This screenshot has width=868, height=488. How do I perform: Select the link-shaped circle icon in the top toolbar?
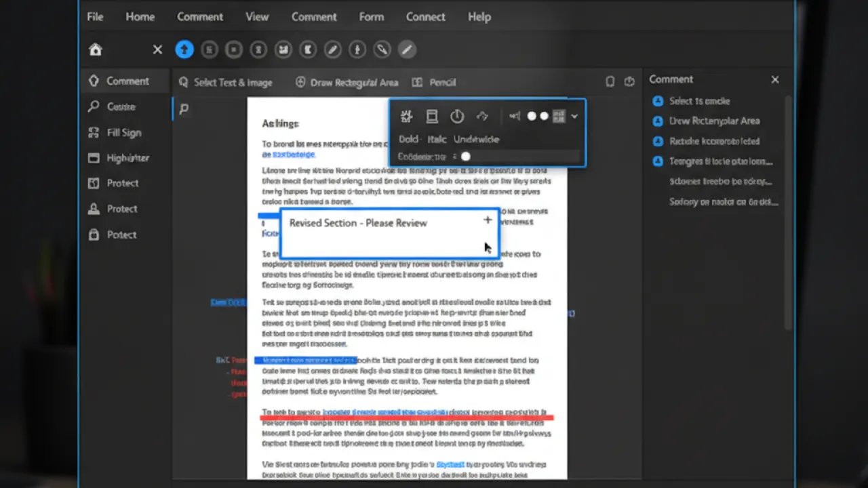pos(382,49)
